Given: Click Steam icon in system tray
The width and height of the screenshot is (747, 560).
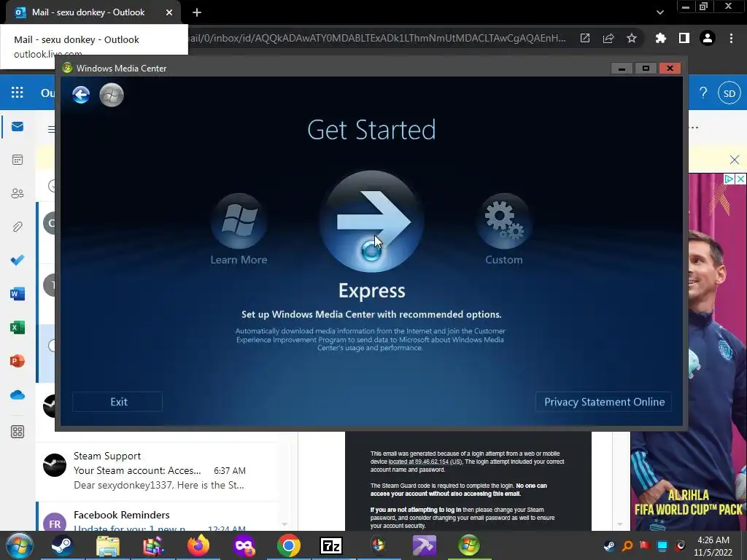Looking at the screenshot, I should pyautogui.click(x=609, y=545).
